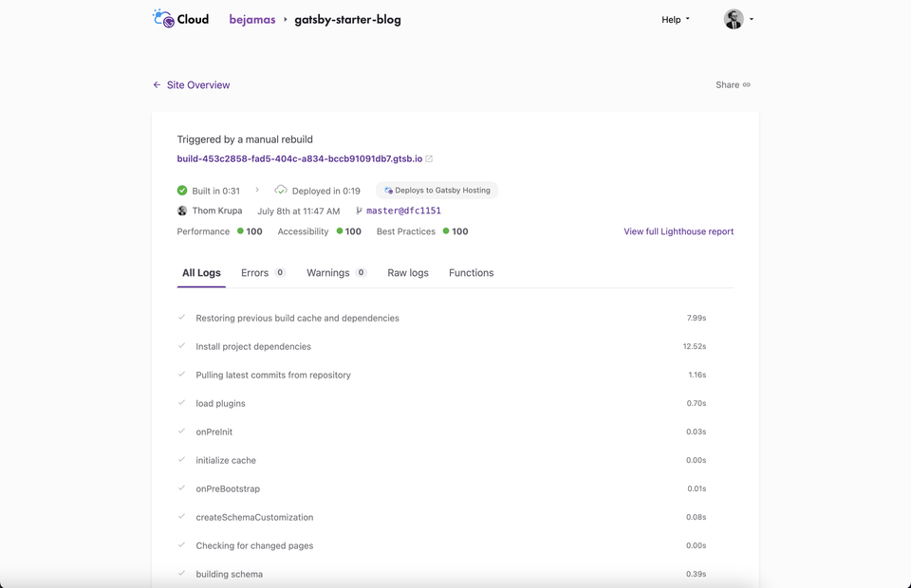Click the load plugins log entry

click(x=455, y=403)
